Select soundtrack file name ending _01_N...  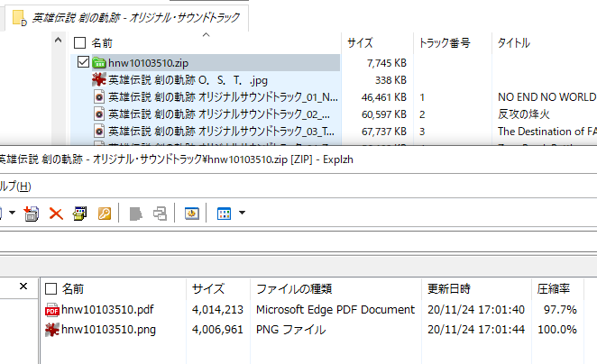coord(223,97)
